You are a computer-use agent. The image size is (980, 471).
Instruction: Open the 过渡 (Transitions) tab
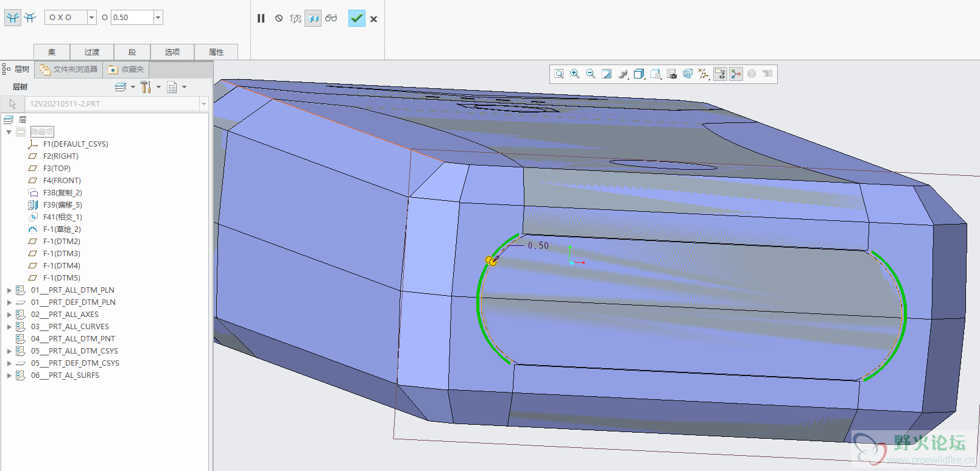(x=92, y=52)
